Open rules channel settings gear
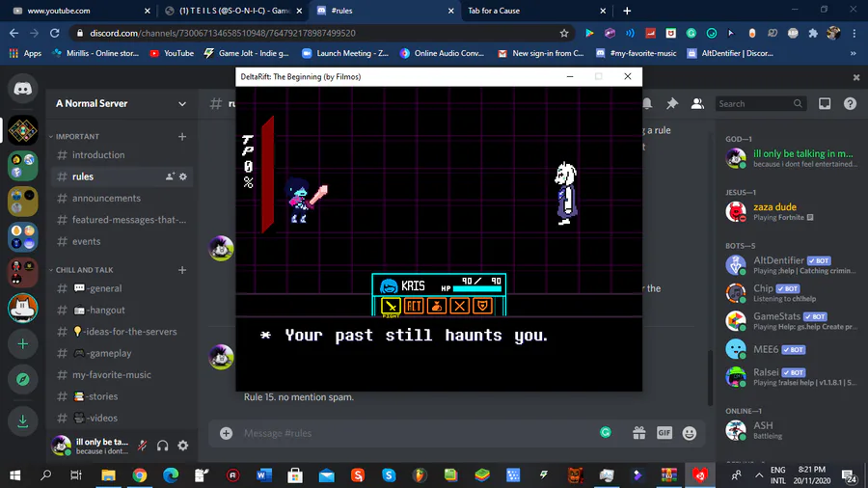The width and height of the screenshot is (868, 488). (182, 176)
